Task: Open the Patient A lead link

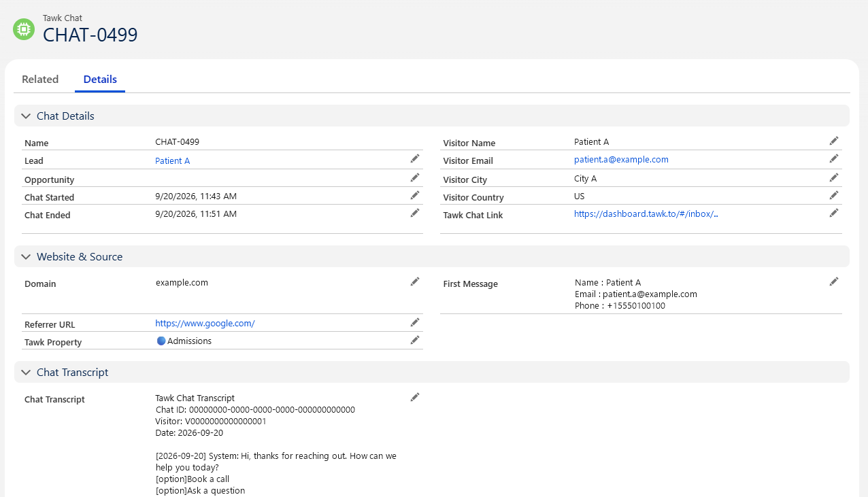Action: (173, 161)
